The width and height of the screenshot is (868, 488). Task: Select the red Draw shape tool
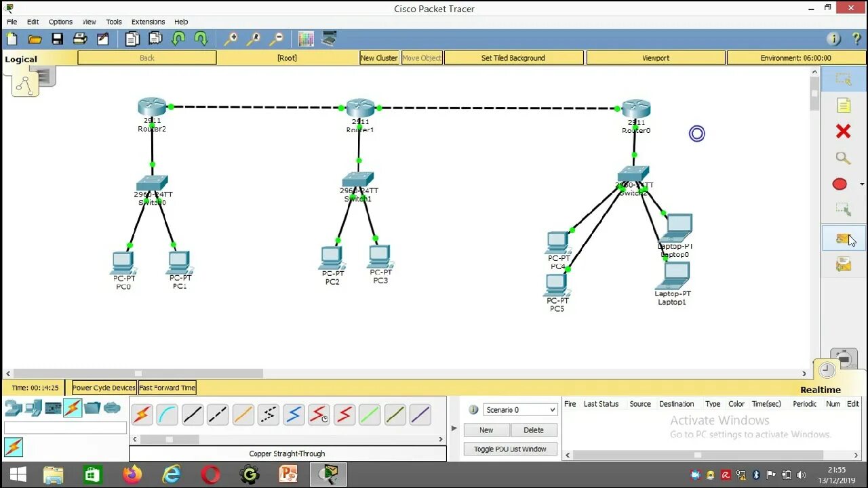coord(840,184)
